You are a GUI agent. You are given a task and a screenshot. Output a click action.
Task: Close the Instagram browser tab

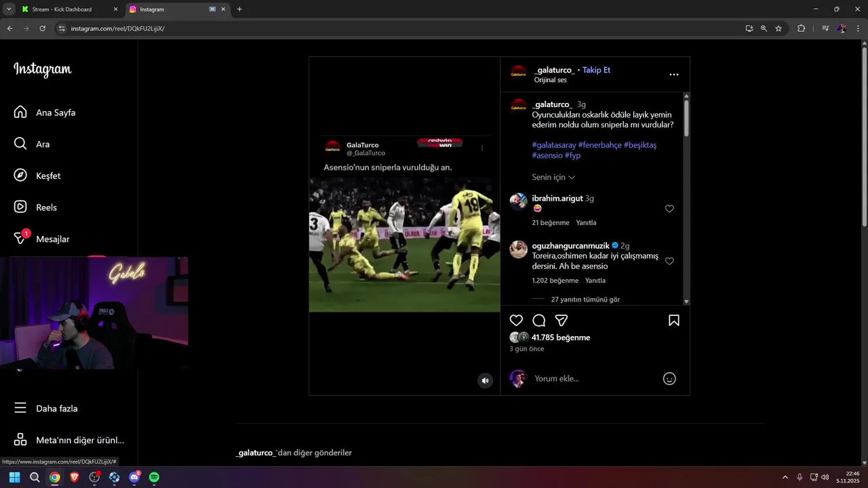pos(223,9)
